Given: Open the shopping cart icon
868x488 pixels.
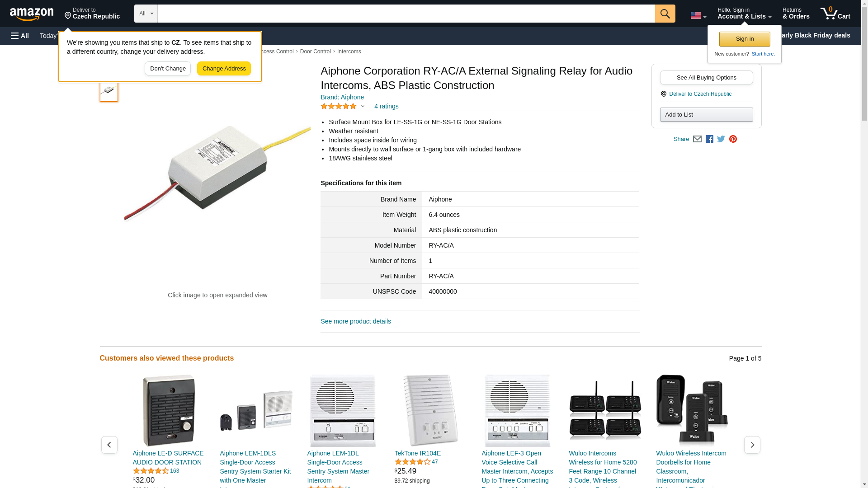Looking at the screenshot, I should 835,14.
